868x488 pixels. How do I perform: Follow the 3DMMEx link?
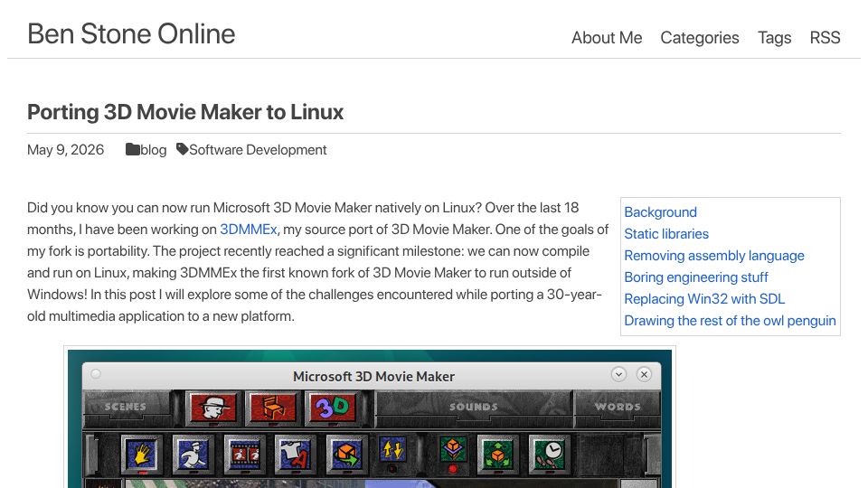pyautogui.click(x=249, y=230)
